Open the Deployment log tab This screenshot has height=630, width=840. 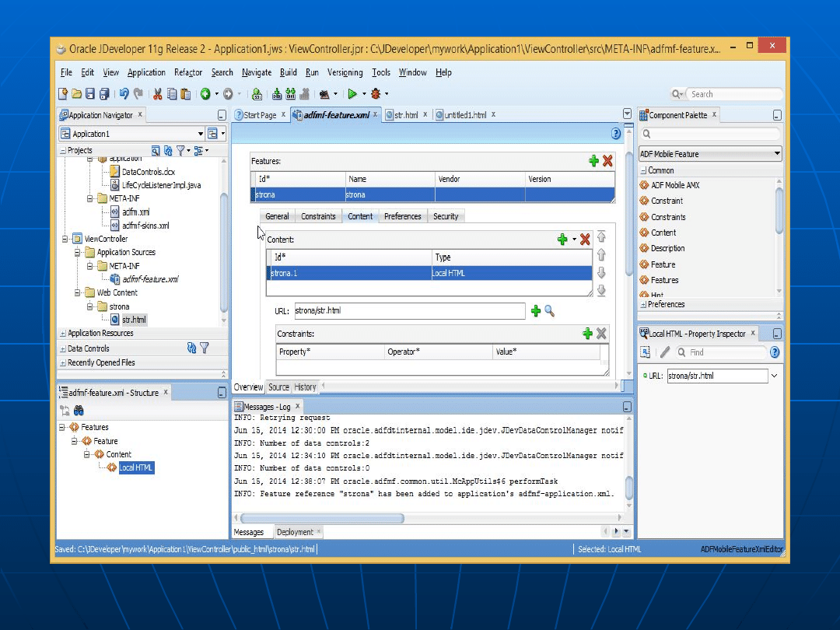click(296, 532)
